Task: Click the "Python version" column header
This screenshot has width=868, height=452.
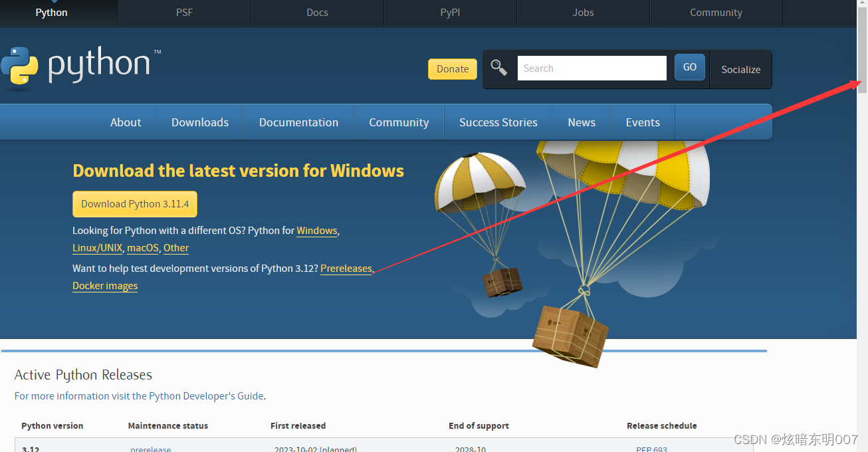Action: [x=53, y=425]
